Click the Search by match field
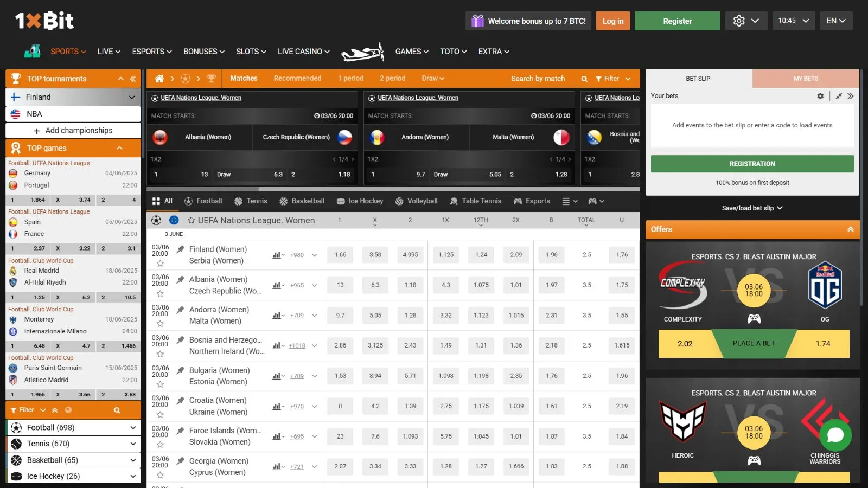 [542, 79]
